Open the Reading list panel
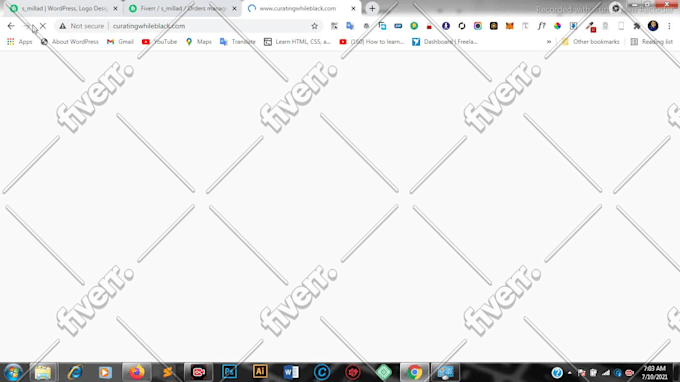 coord(652,42)
